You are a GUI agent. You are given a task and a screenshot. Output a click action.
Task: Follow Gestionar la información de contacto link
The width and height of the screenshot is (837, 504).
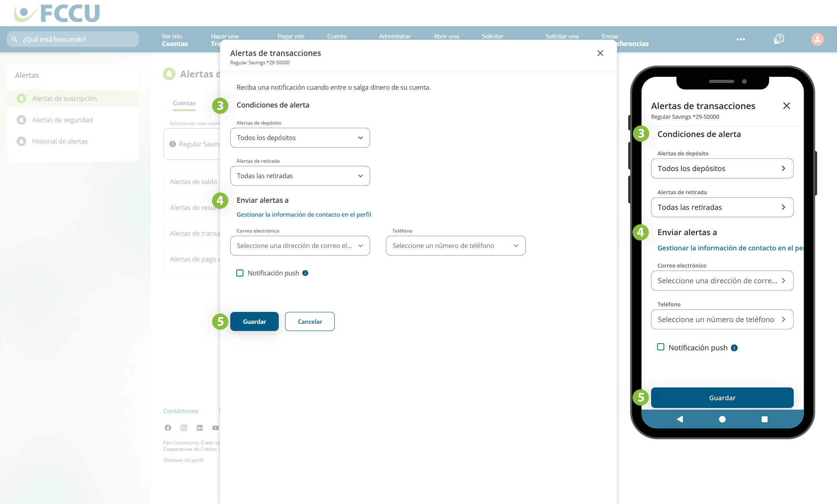click(304, 214)
